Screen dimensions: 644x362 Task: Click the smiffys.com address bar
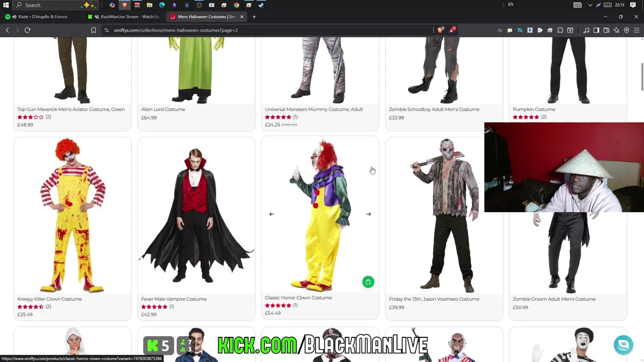click(x=267, y=30)
